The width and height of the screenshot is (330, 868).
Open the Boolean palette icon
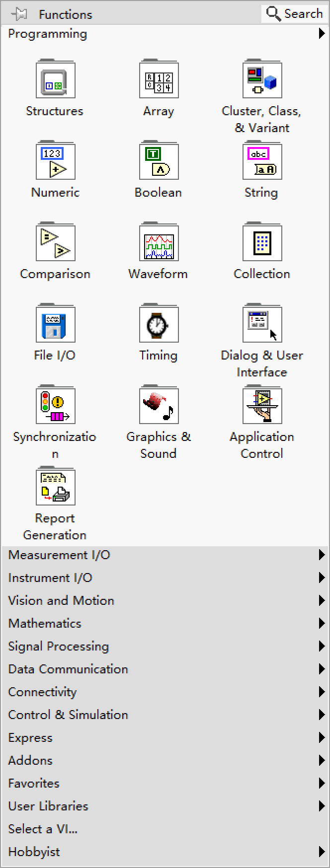[x=159, y=161]
